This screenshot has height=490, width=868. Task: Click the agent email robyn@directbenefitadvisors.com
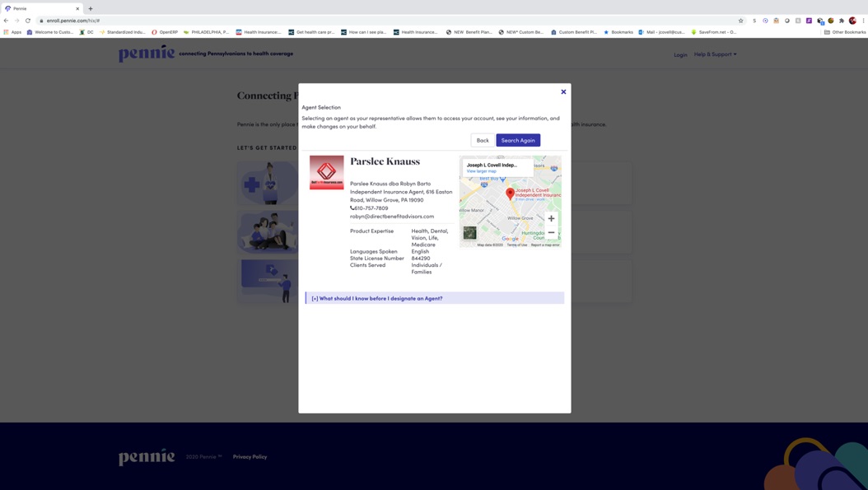pos(392,217)
